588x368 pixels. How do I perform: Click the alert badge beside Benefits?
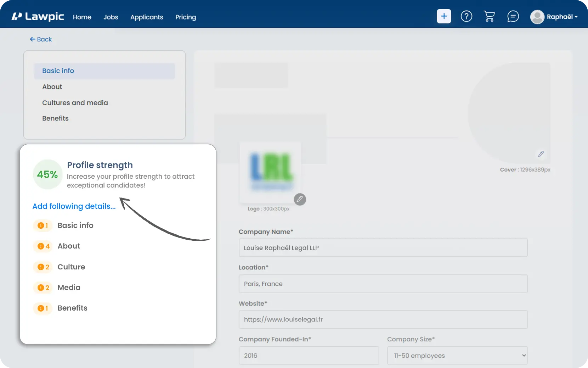(43, 308)
